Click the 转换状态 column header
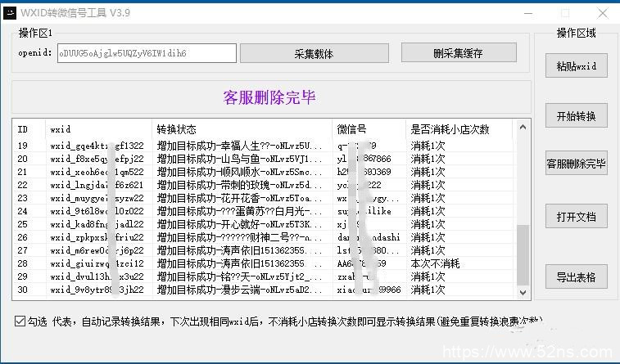This screenshot has width=620, height=364. coord(242,129)
